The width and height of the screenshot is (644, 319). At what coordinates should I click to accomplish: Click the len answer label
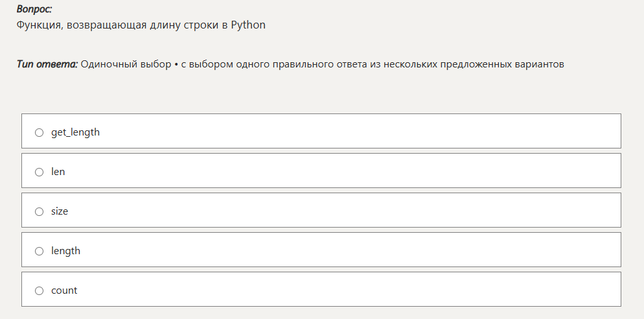click(x=58, y=172)
